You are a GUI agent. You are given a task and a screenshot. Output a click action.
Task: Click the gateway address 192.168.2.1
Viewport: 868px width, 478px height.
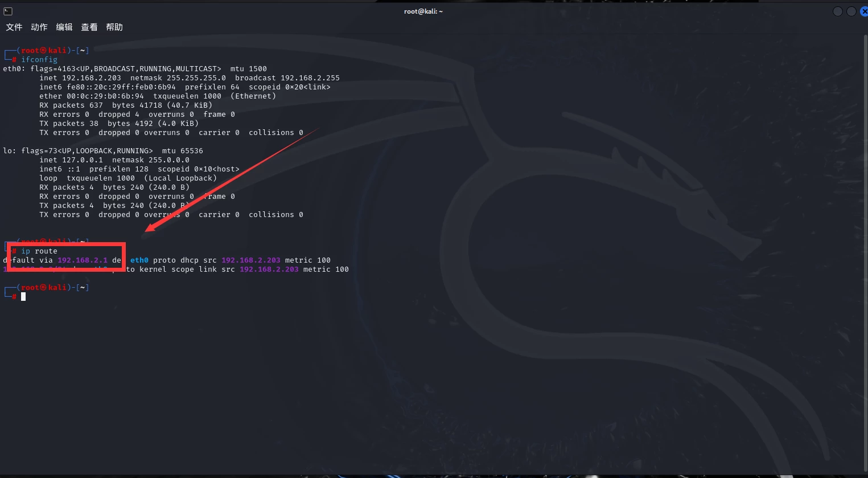(83, 260)
